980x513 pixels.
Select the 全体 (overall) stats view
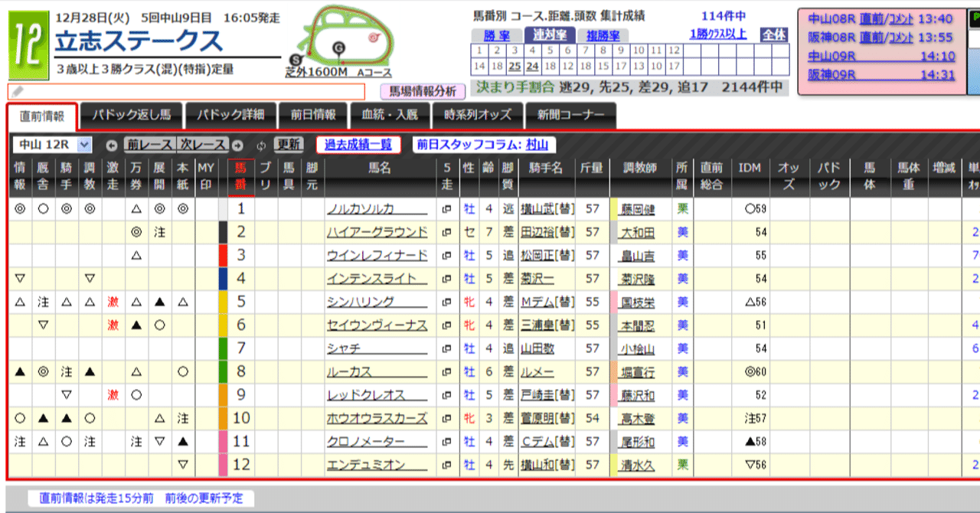(x=773, y=35)
